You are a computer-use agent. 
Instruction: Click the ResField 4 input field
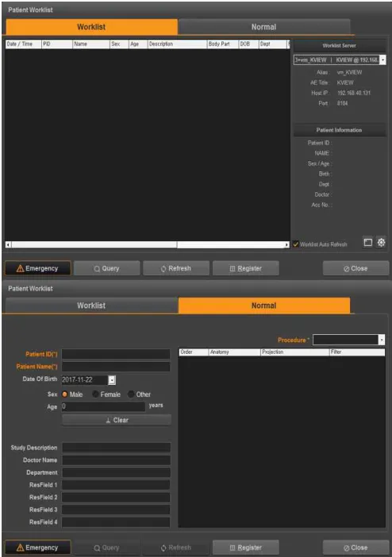(x=116, y=522)
